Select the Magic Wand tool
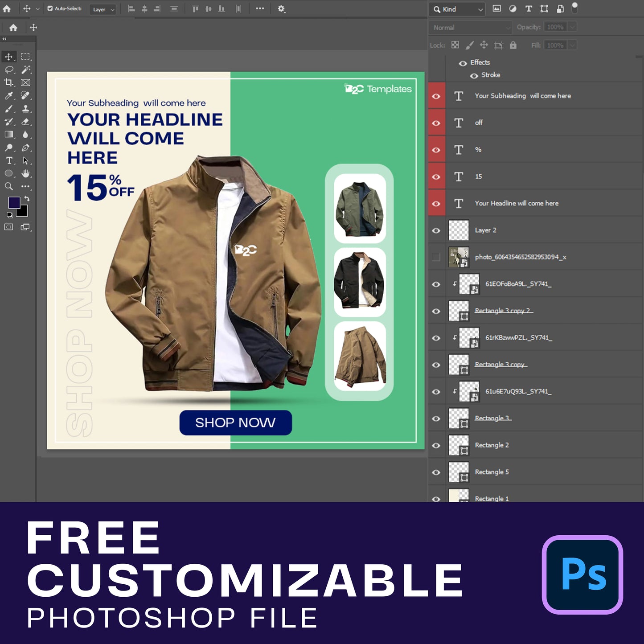The image size is (644, 644). [26, 70]
